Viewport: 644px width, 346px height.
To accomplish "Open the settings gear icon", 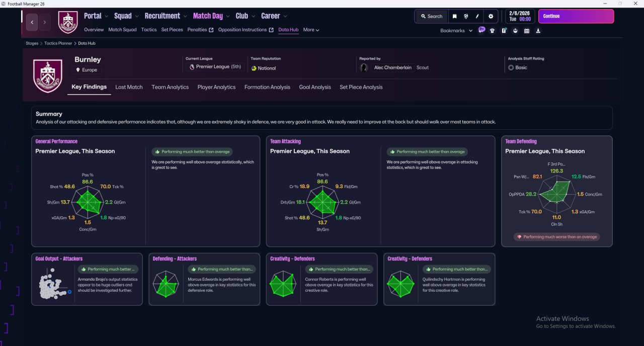I will 491,16.
